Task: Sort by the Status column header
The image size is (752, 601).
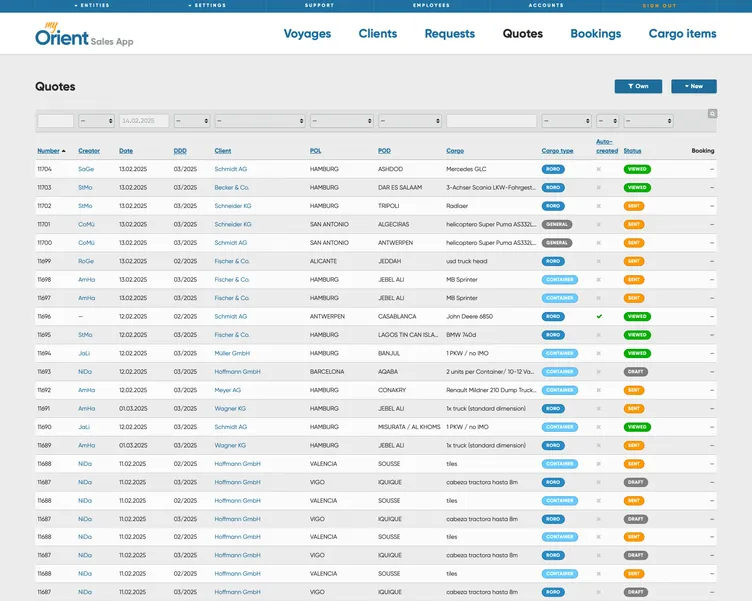Action: click(x=633, y=151)
